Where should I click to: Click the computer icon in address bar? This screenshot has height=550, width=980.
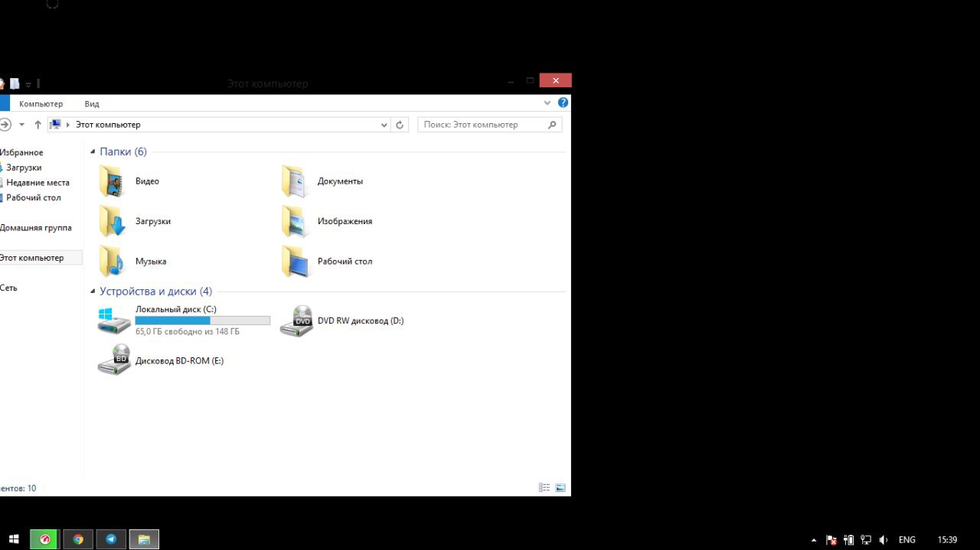pos(55,125)
